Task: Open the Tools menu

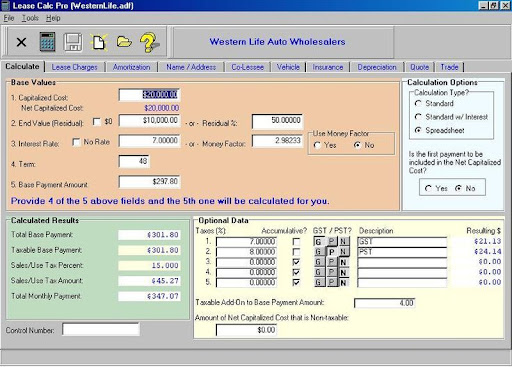Action: pos(30,18)
